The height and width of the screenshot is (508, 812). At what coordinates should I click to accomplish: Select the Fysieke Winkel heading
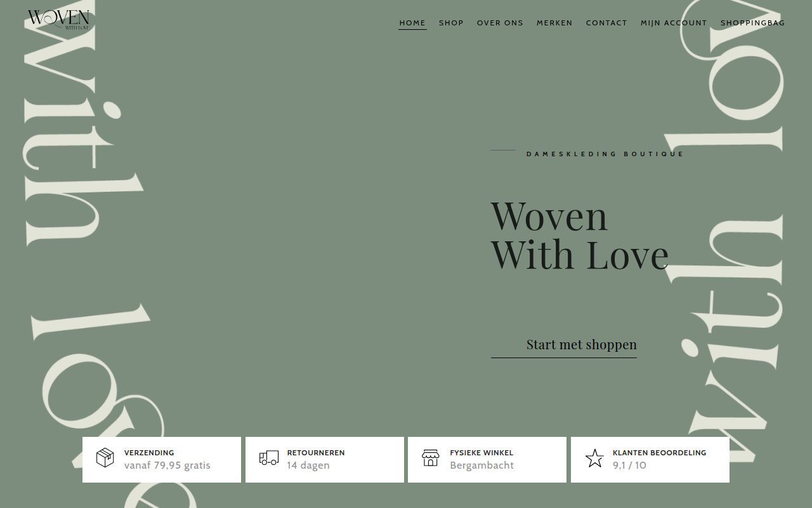tap(481, 453)
